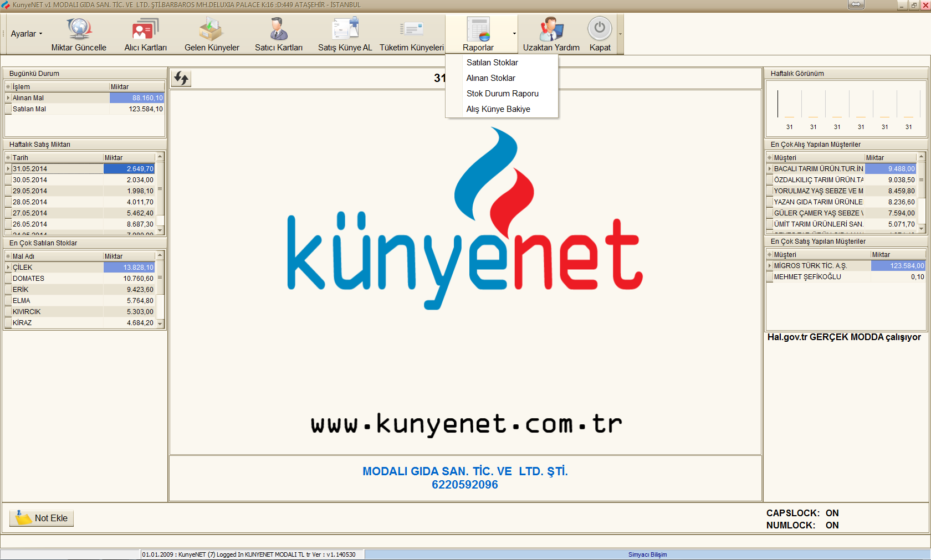Viewport: 931px width, 560px height.
Task: Click the Raporlar chart icon
Action: pyautogui.click(x=478, y=29)
